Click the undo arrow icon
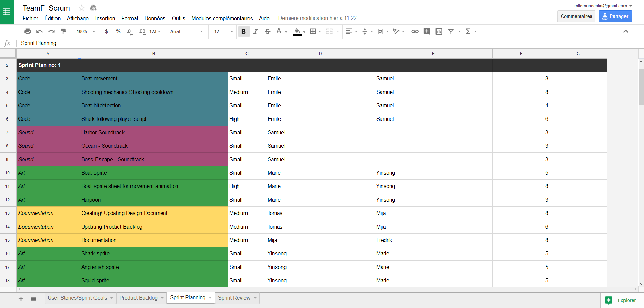644x308 pixels. click(x=39, y=31)
